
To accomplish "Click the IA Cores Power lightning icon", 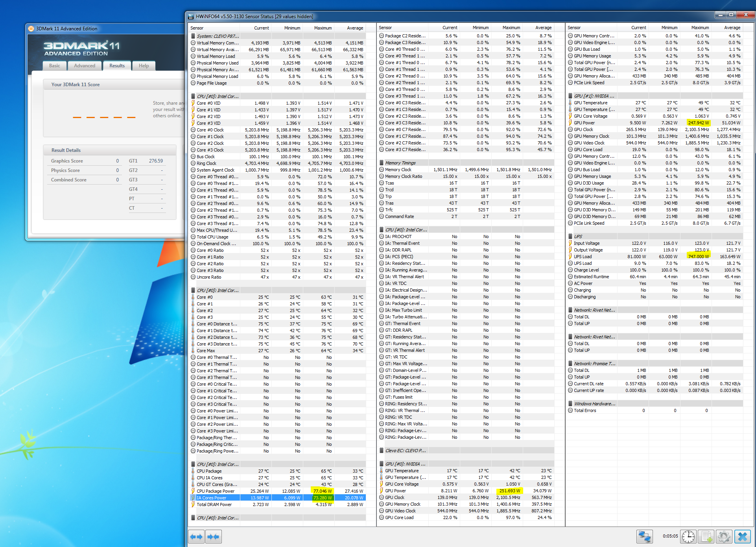I will (x=193, y=498).
